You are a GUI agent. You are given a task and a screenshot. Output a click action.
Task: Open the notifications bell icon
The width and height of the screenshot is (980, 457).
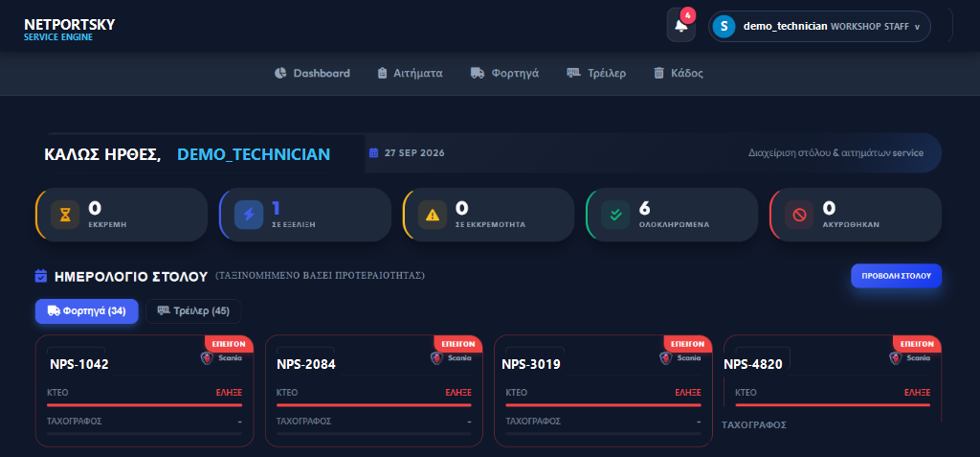[681, 26]
